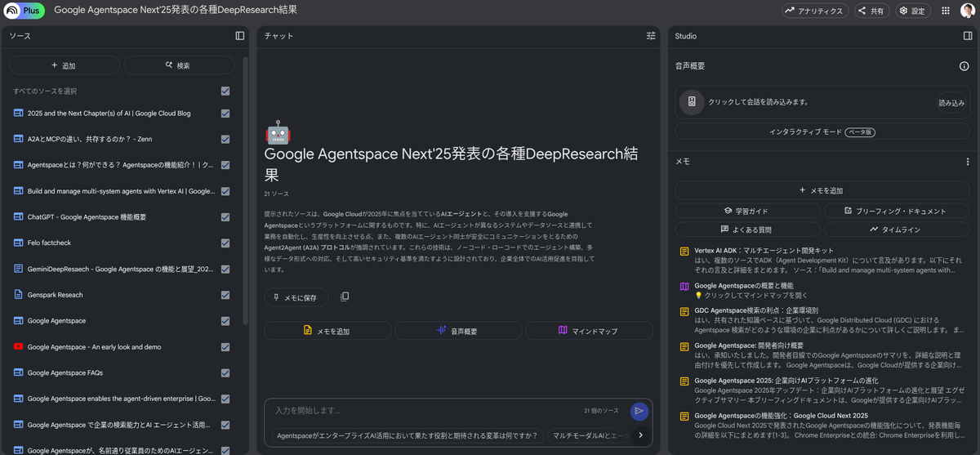This screenshot has width=980, height=455.
Task: Open source Google Agentspace enables the agent-driven enterprise
Action: tap(122, 399)
